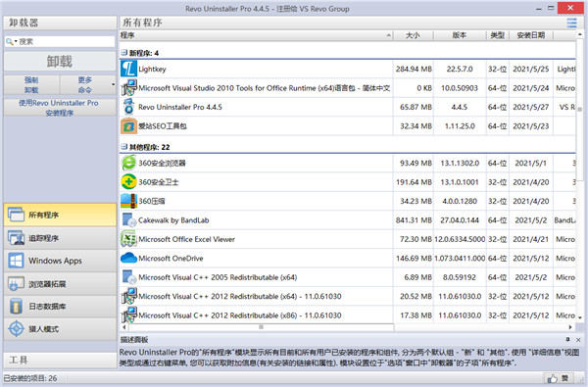This screenshot has width=588, height=387.
Task: Click the horizontal scrollbar right arrow
Action: tap(570, 327)
